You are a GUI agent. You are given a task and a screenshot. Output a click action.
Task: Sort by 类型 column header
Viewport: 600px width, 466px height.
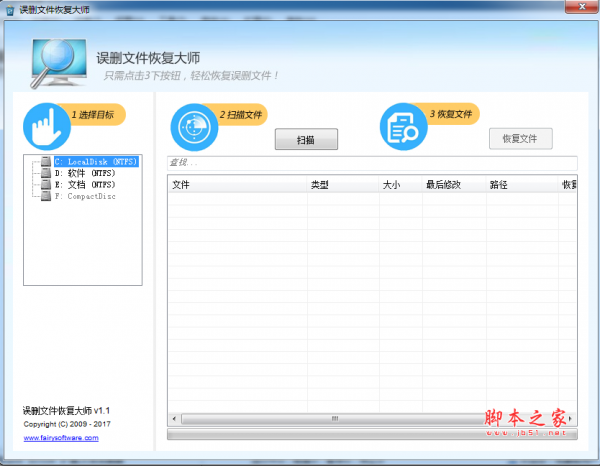(x=343, y=185)
